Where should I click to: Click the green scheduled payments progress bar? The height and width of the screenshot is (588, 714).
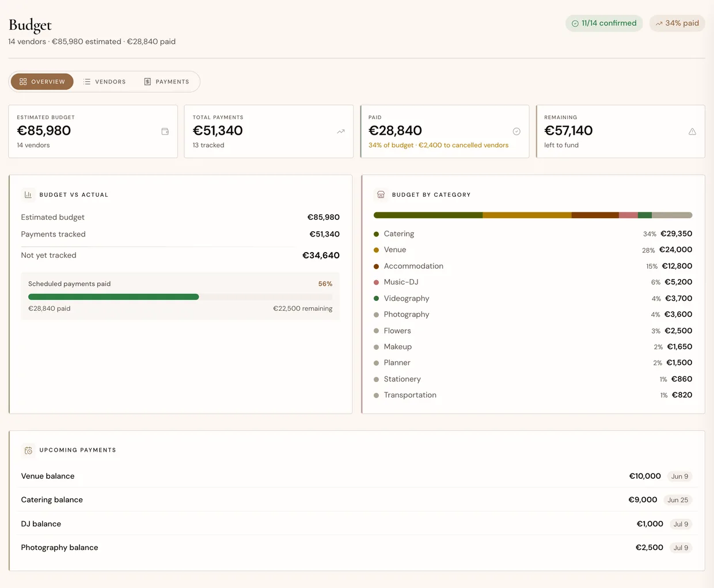pyautogui.click(x=113, y=297)
